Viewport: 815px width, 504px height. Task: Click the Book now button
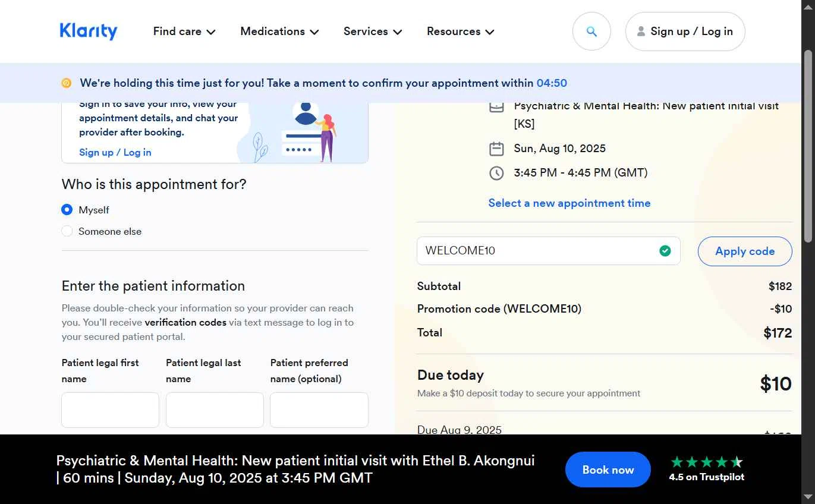(x=608, y=470)
